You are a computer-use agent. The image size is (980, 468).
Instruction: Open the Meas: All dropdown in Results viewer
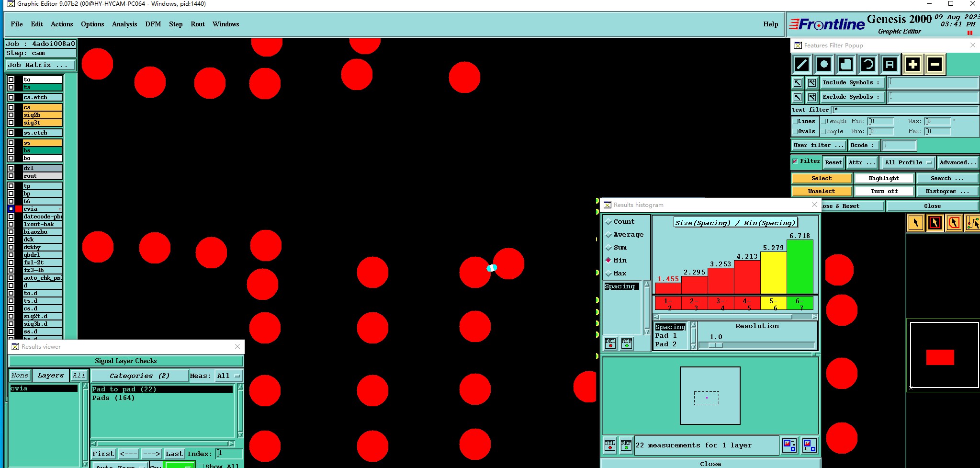coord(228,376)
